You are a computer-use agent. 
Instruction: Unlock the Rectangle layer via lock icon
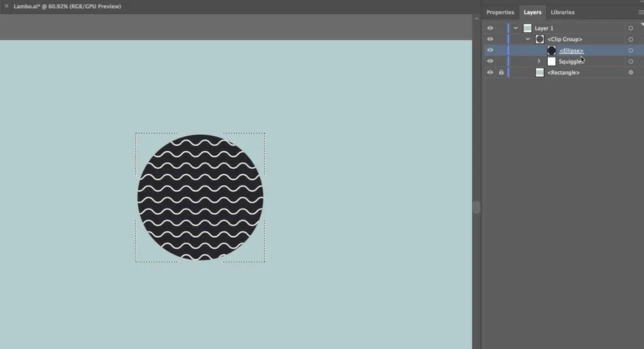coord(501,73)
